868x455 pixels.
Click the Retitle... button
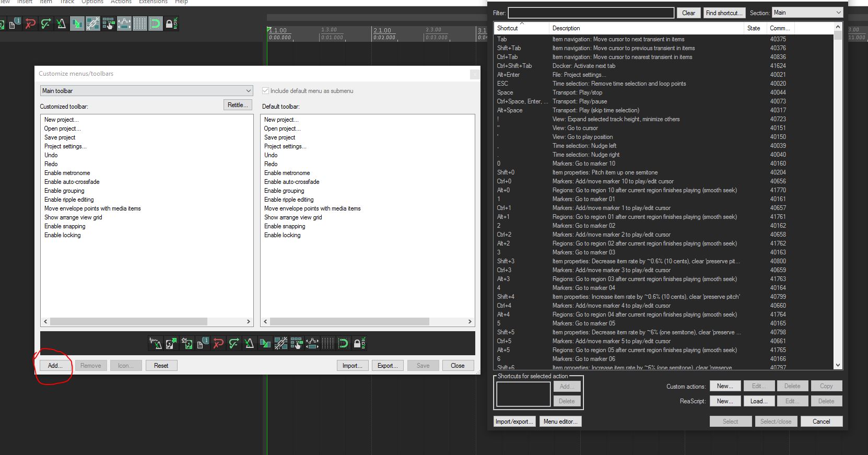238,105
